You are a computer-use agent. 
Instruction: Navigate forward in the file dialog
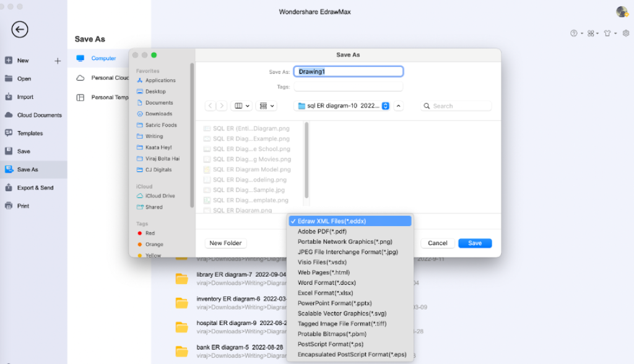(222, 106)
